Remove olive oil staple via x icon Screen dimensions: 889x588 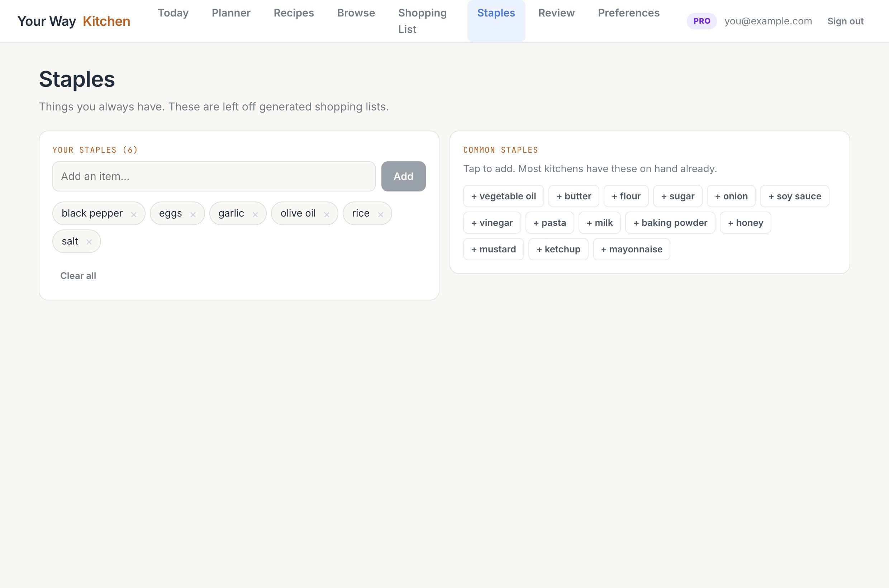[x=327, y=214]
